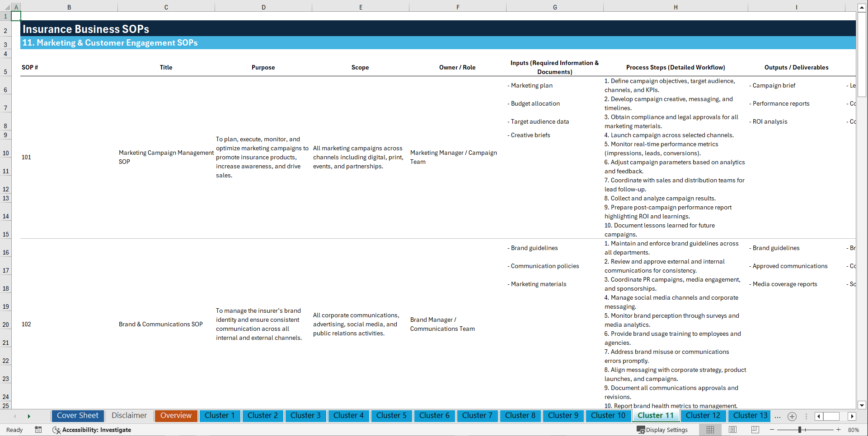Click the sheet options icon beside New sheet
Viewport: 868px width, 436px height.
pos(807,417)
